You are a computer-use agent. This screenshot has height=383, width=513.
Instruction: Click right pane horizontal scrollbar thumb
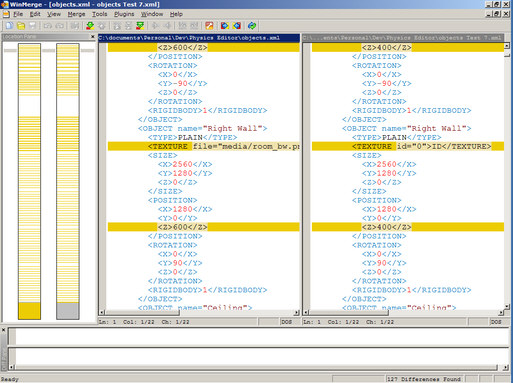349,313
